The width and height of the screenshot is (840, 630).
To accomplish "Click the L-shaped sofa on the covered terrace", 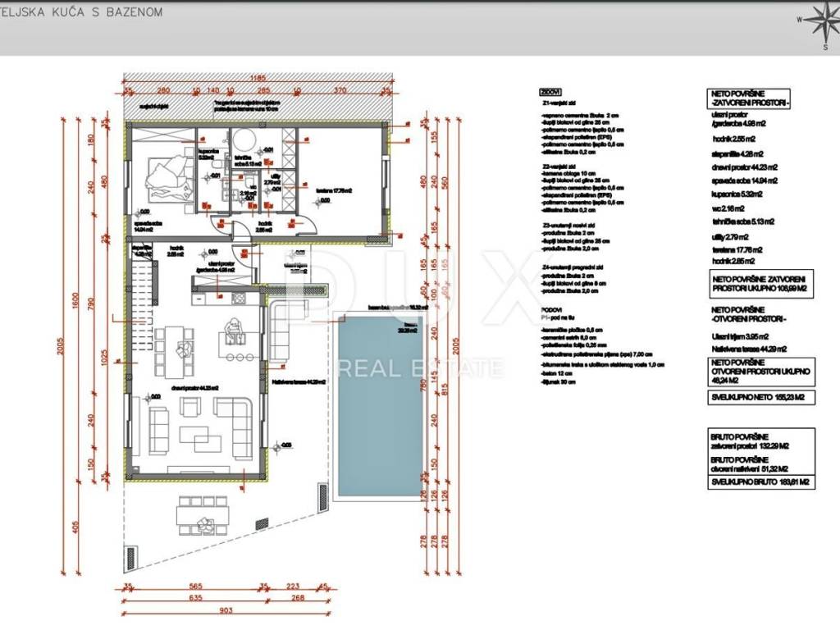I will click(x=284, y=330).
